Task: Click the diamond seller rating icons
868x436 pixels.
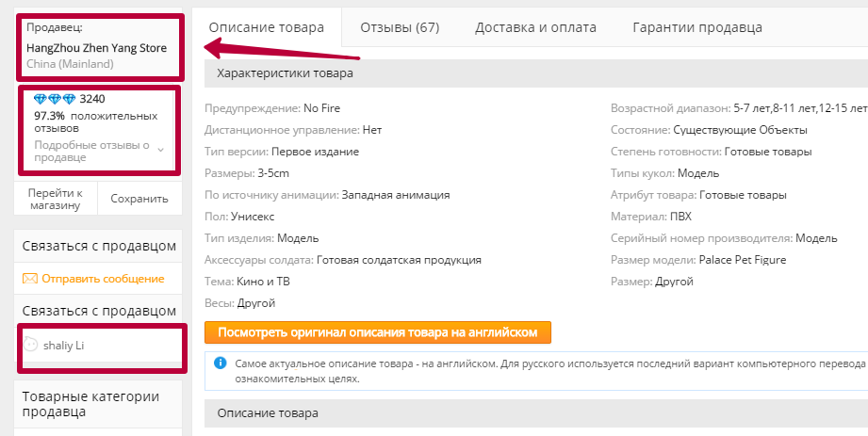Action: [x=55, y=99]
